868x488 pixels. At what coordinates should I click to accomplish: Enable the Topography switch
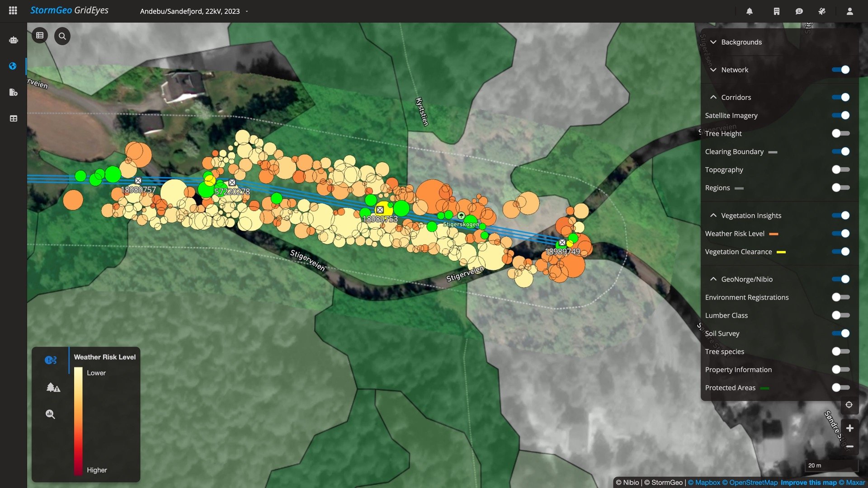[841, 169]
